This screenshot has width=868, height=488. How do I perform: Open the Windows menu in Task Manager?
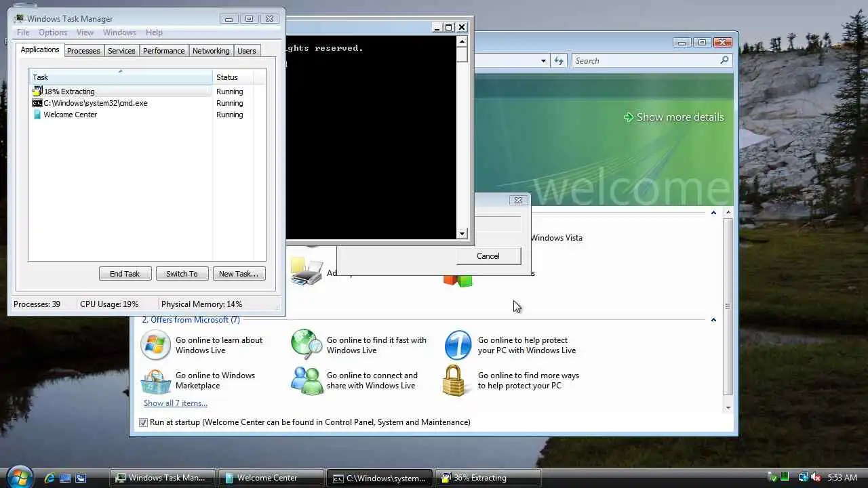(x=119, y=33)
